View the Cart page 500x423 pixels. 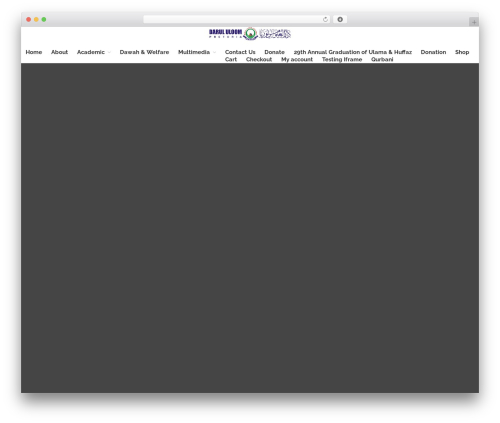coord(231,59)
